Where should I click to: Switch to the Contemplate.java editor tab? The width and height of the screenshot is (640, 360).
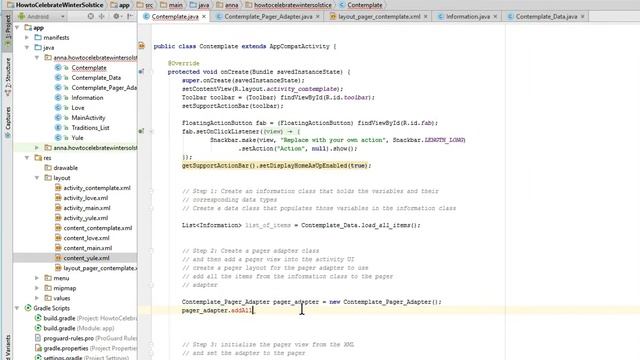coord(175,17)
